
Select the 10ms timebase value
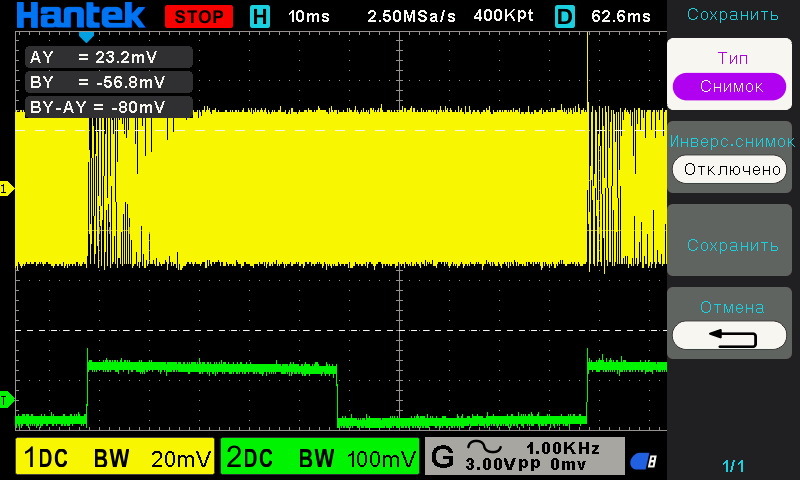click(309, 16)
